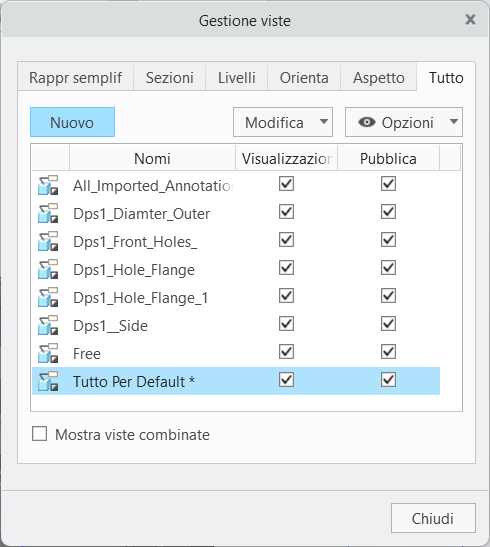Select the Dps1__Side view name
This screenshot has height=547, width=490.
[110, 326]
